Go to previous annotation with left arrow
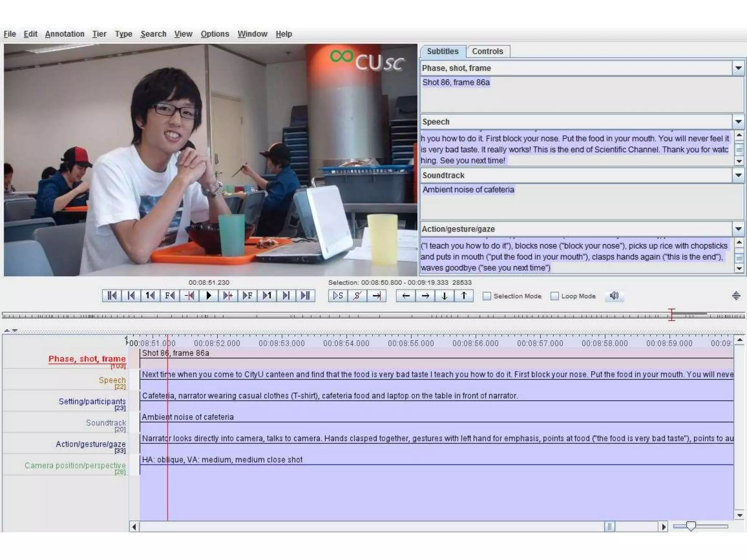Viewport: 747px width, 560px height. click(x=406, y=296)
